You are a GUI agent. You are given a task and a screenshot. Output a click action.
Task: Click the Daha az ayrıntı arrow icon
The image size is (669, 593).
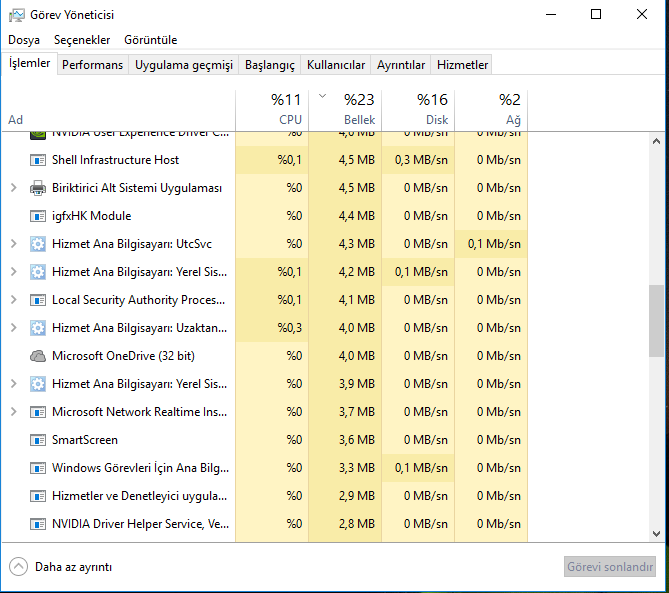18,567
